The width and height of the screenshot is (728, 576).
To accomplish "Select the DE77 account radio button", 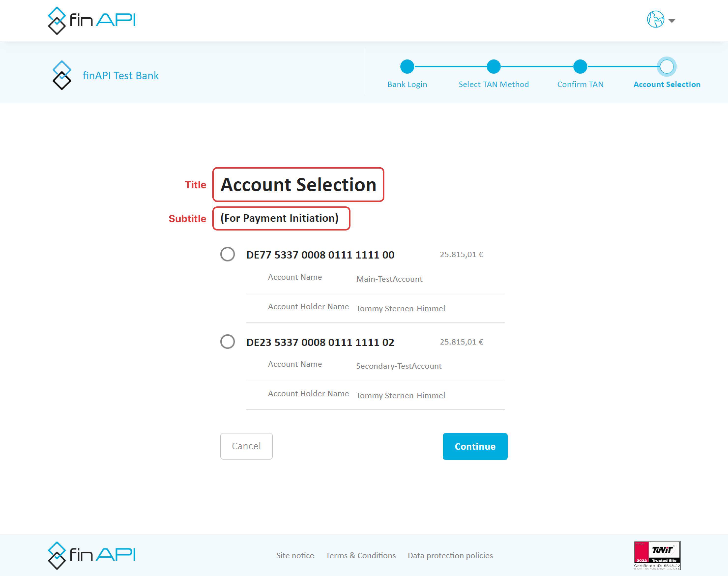I will pos(227,254).
